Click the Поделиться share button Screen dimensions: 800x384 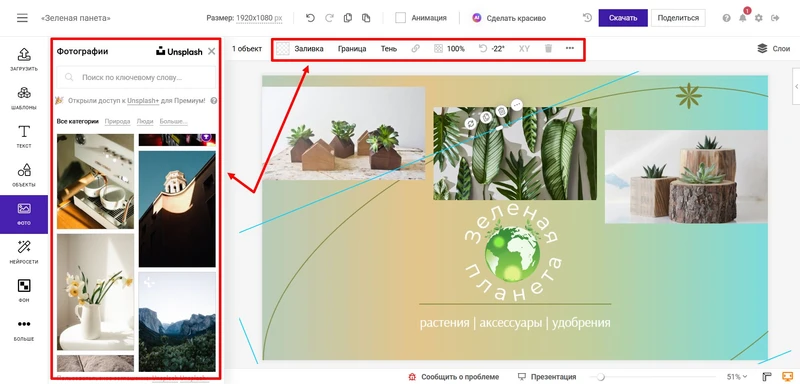678,18
